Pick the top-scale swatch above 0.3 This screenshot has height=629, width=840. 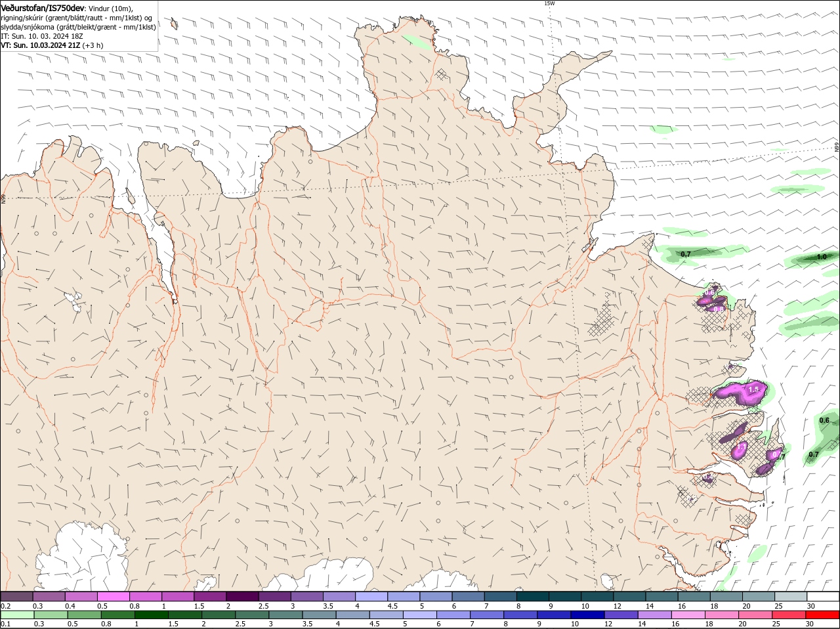pos(49,596)
